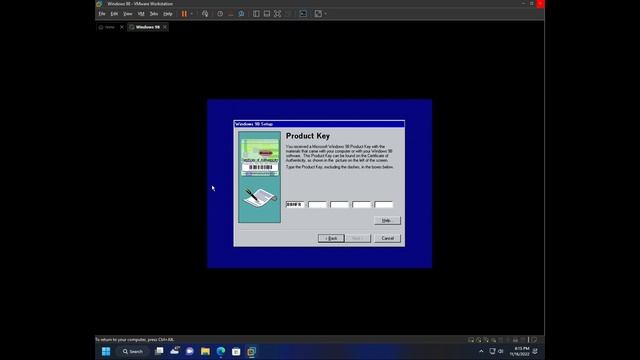Image resolution: width=640 pixels, height=360 pixels.
Task: Revert the virtual machine to snapshot
Action: point(231,13)
